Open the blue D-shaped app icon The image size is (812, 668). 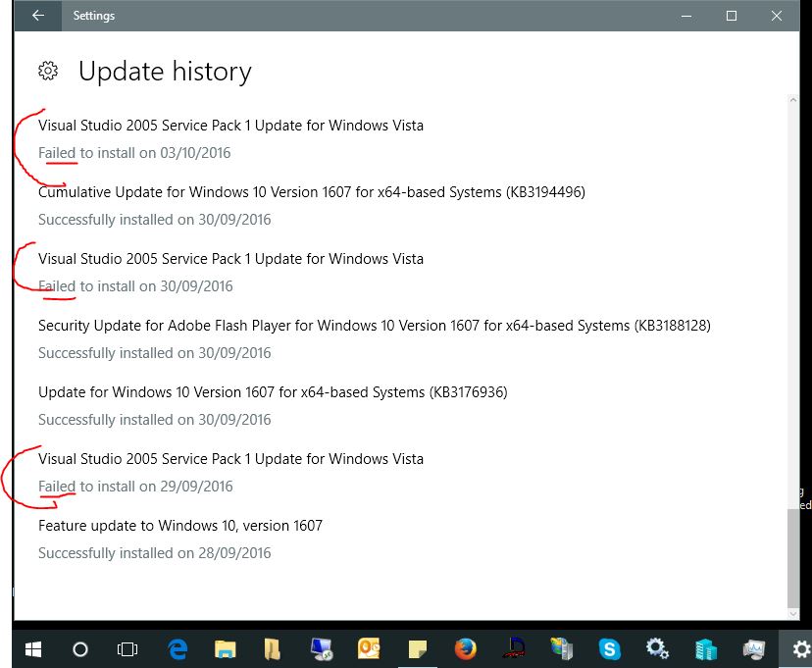[514, 649]
